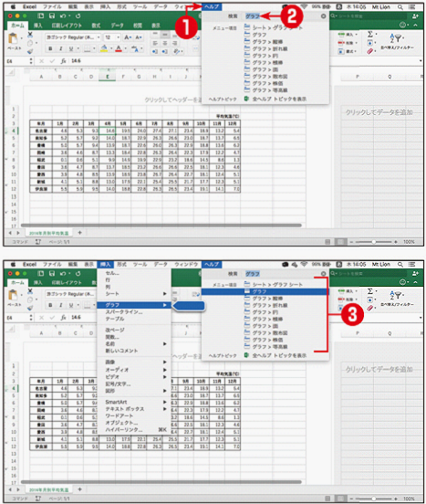The width and height of the screenshot is (426, 504).
Task: Open the font size dropdown in top screenshot
Action: pos(119,37)
